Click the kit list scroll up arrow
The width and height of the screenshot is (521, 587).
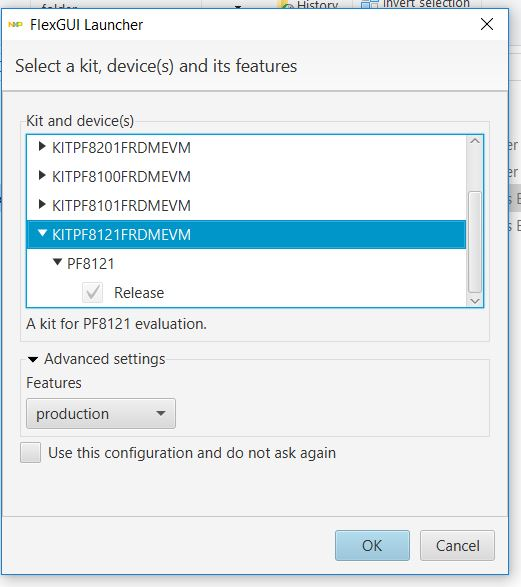[x=475, y=141]
